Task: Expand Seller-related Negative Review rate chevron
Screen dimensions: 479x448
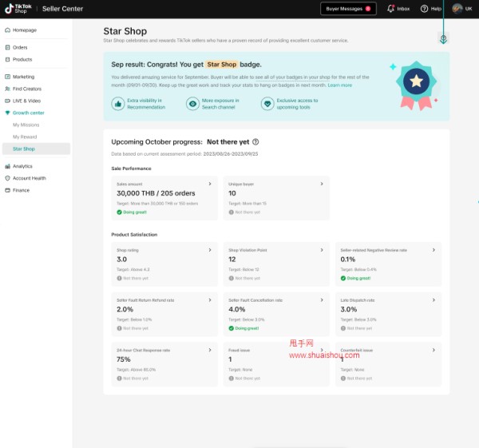Action: (x=433, y=250)
